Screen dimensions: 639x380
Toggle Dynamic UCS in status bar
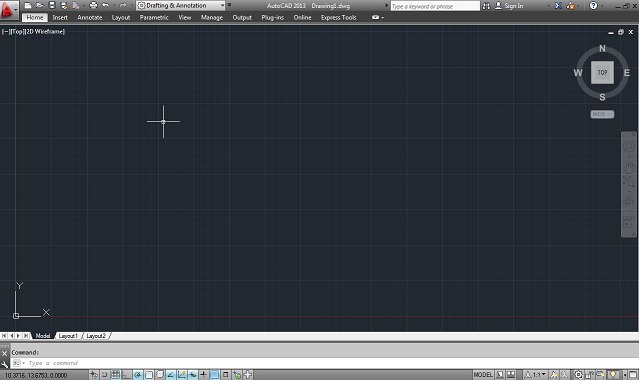pos(182,375)
